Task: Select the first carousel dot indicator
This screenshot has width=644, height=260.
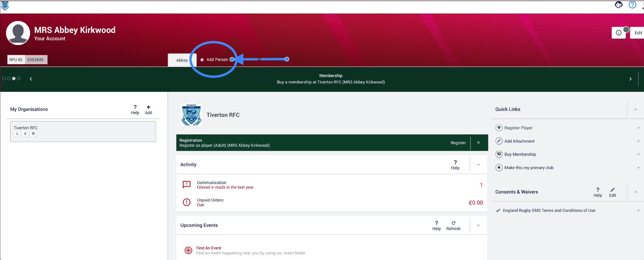Action: pyautogui.click(x=4, y=79)
